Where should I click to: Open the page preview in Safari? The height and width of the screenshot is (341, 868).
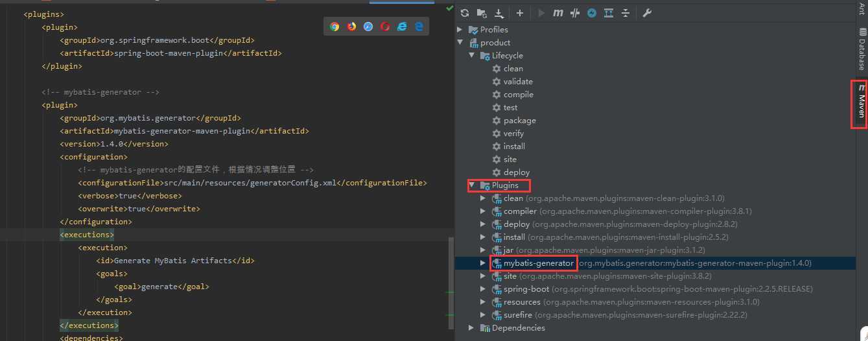coord(368,27)
